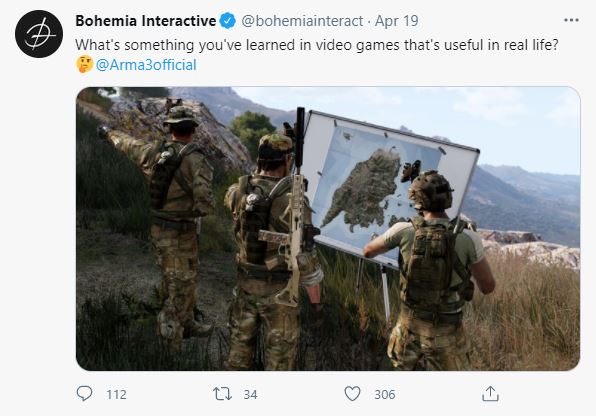
Task: Click the reply speech bubble icon
Action: [x=84, y=394]
